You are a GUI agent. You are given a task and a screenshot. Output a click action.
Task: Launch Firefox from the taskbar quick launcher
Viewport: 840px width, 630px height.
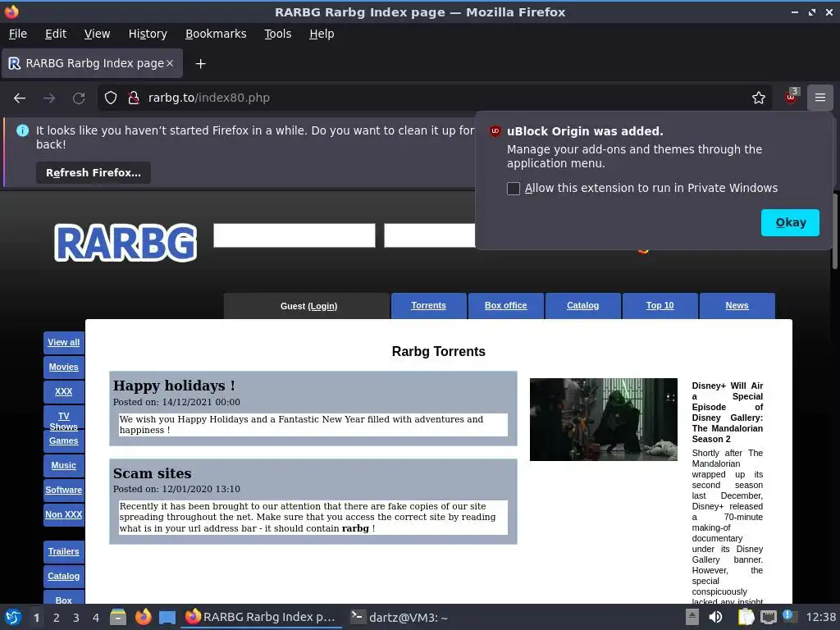coord(143,617)
